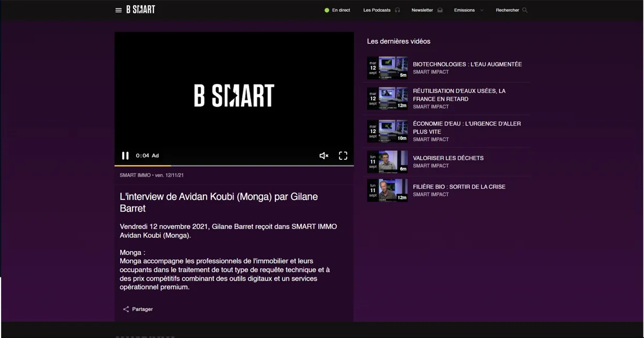
Task: Open thumbnail of Filière bio video
Action: pos(387,190)
